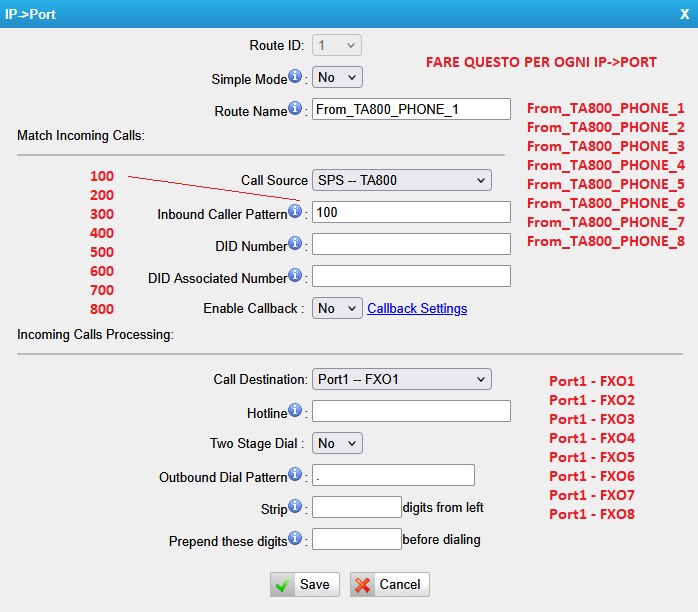Viewport: 698px width, 612px height.
Task: Open the Callback Settings link
Action: 417,308
